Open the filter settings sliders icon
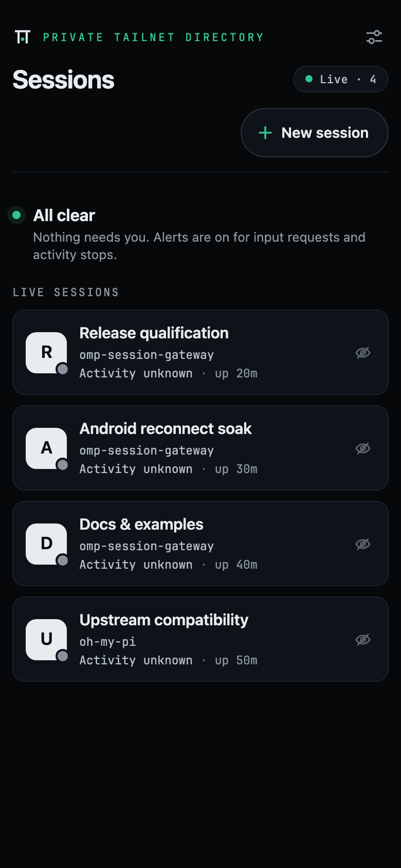Image resolution: width=401 pixels, height=868 pixels. pos(374,37)
